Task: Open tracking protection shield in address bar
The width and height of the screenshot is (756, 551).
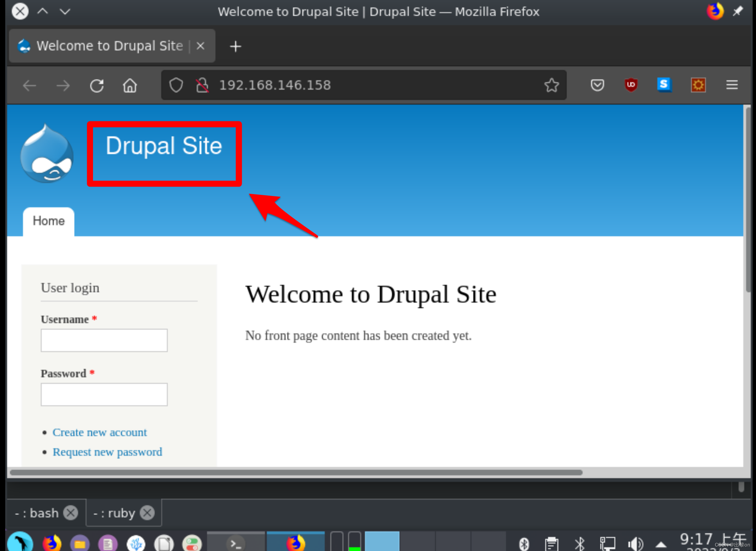Action: pos(176,85)
